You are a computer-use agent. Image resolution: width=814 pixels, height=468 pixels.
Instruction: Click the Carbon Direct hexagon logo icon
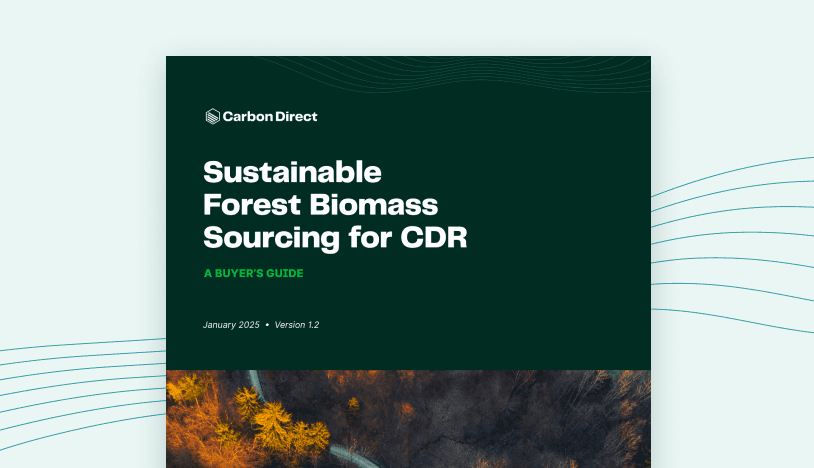[x=212, y=116]
